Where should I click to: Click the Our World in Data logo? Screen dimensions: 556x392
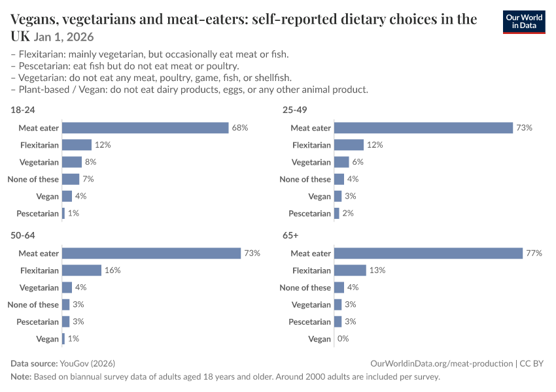[x=524, y=22]
